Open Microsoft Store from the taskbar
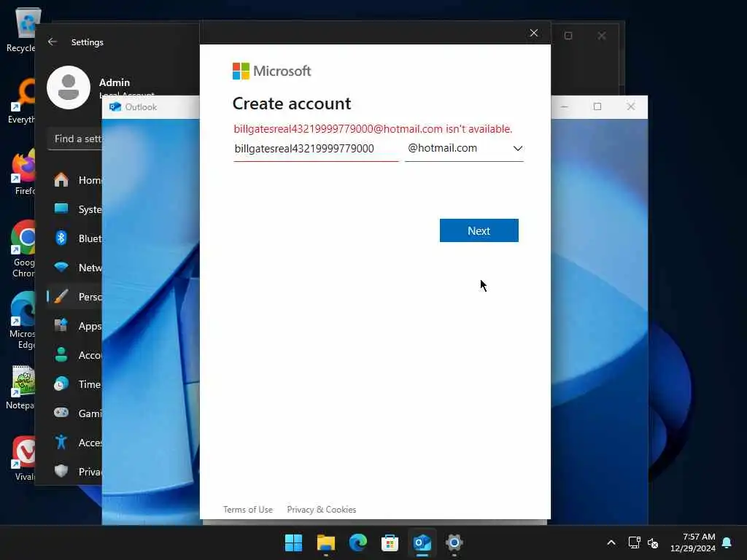747x560 pixels. point(390,542)
